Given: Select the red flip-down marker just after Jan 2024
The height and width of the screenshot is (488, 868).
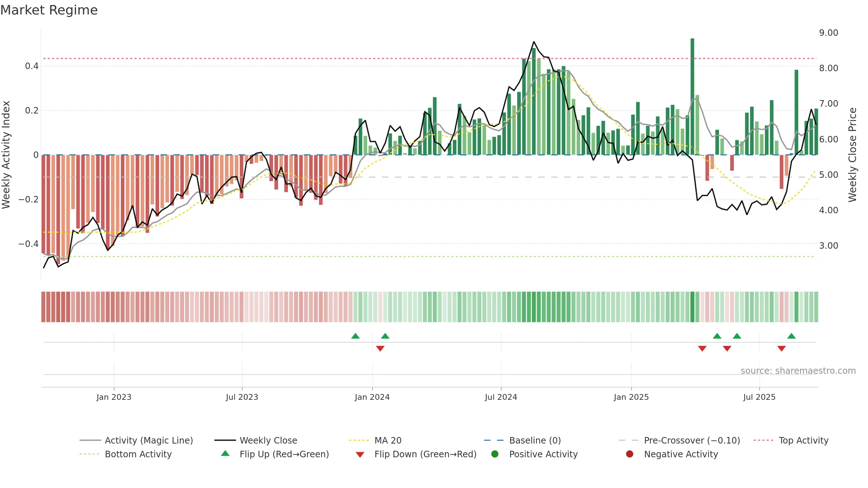Looking at the screenshot, I should (x=380, y=348).
